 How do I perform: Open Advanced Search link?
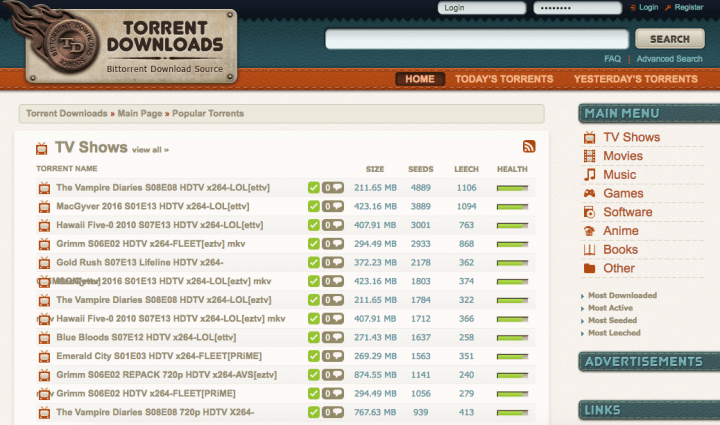(669, 59)
